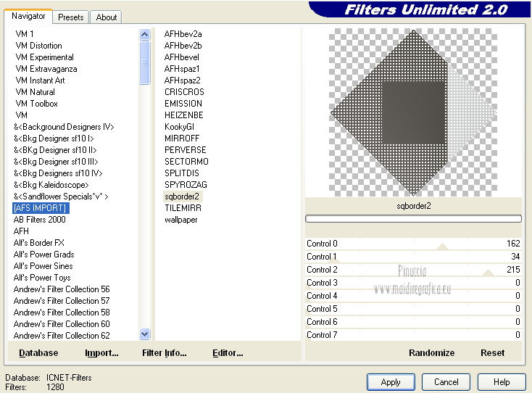Select &<Bkg Designer sf10 I> category
The height and width of the screenshot is (393, 532).
54,138
